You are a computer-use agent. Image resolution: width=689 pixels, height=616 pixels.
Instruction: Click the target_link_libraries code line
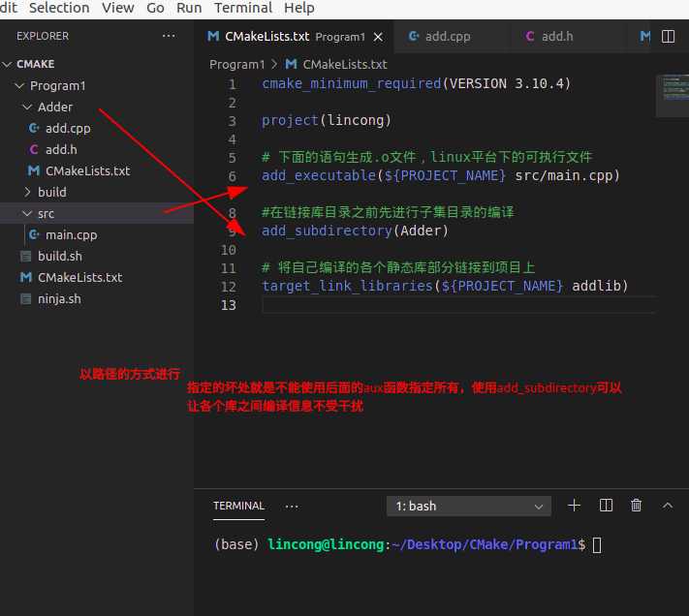click(445, 287)
